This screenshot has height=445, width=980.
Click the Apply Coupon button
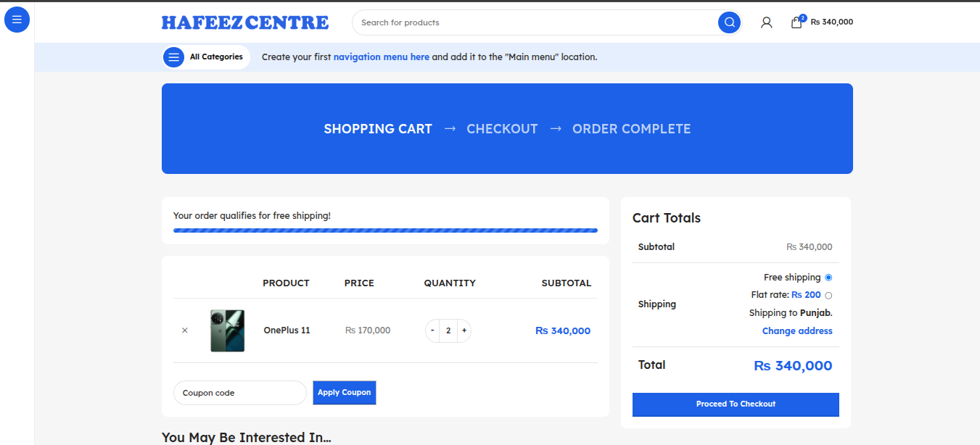tap(344, 393)
